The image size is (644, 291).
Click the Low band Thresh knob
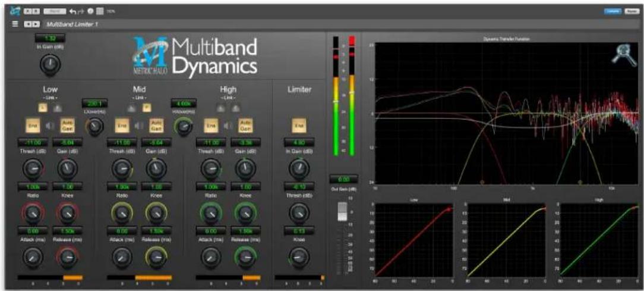click(32, 168)
